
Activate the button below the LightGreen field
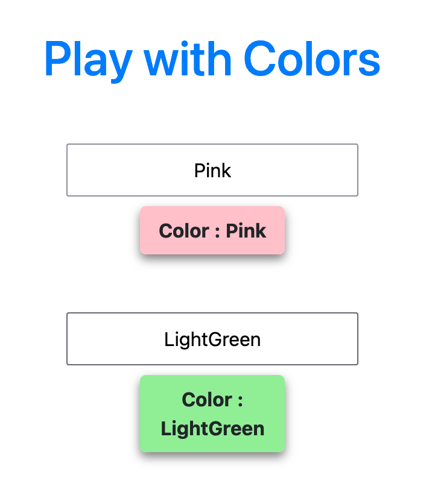[x=212, y=414]
